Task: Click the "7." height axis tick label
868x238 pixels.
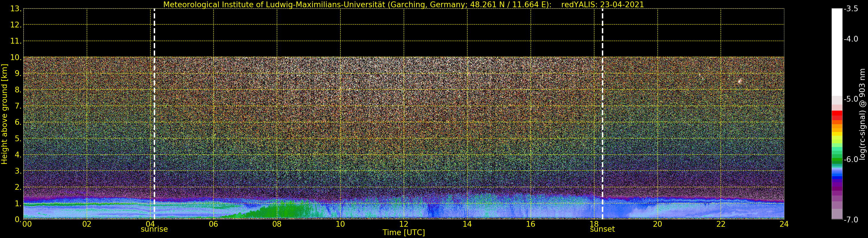Action: point(18,106)
